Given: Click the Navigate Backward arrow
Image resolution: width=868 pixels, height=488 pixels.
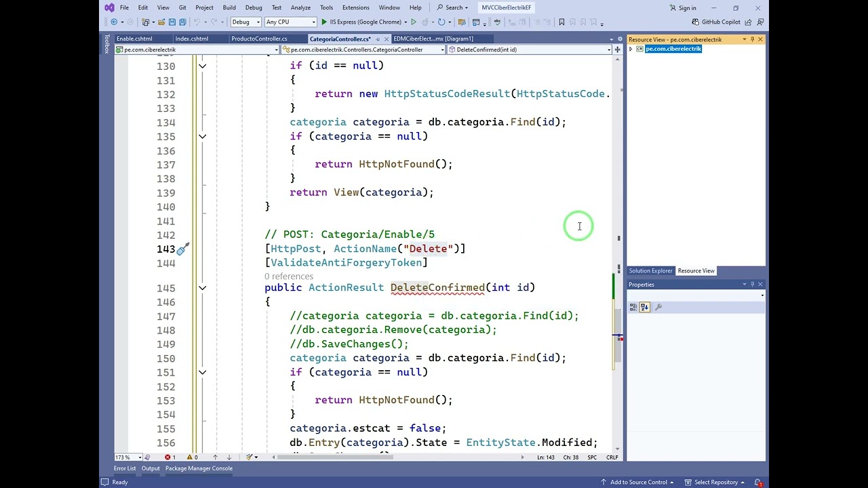Looking at the screenshot, I should [x=114, y=22].
